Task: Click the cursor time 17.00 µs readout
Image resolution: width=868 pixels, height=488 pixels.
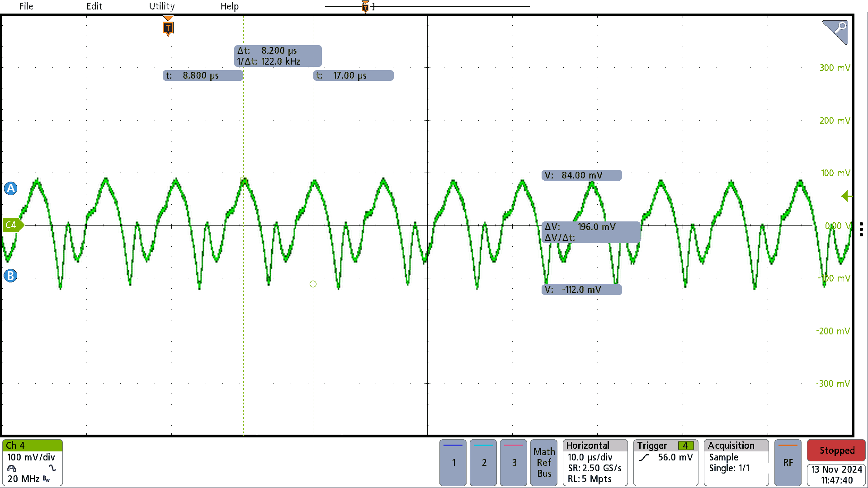Action: [354, 75]
